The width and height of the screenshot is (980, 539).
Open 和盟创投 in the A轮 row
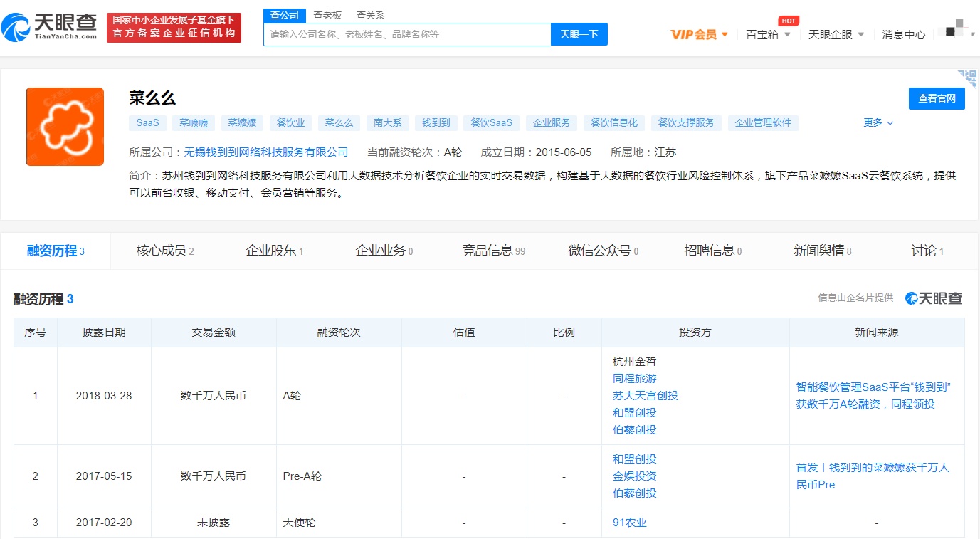click(x=635, y=413)
